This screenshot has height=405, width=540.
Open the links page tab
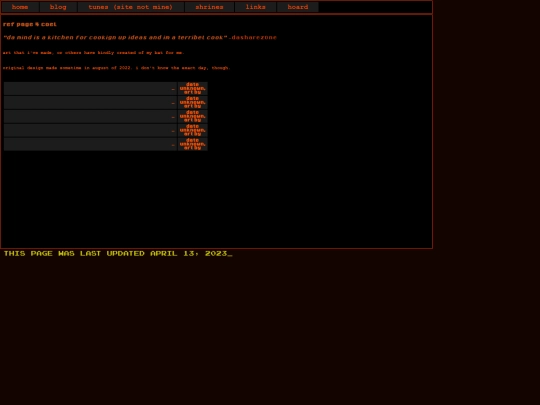(x=256, y=7)
